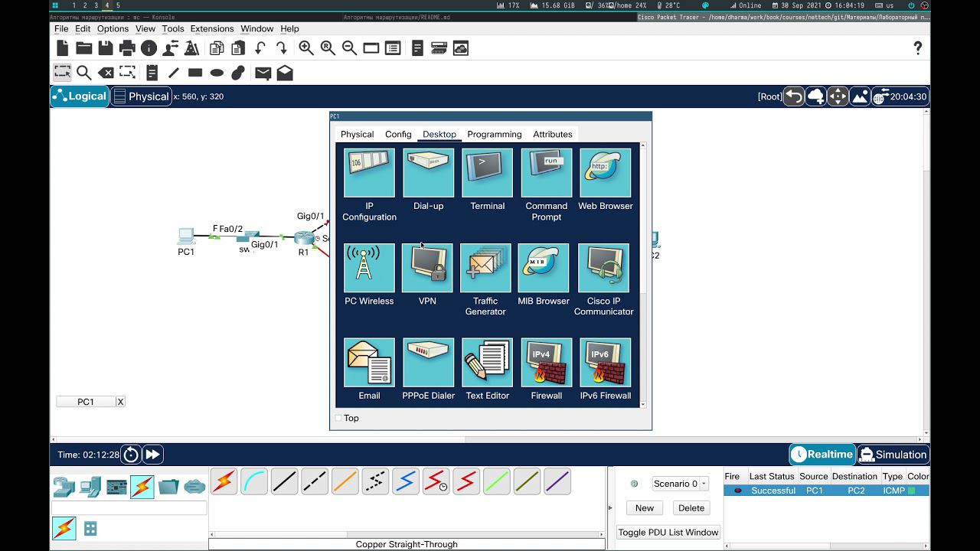Switch to the Config tab

coord(398,134)
